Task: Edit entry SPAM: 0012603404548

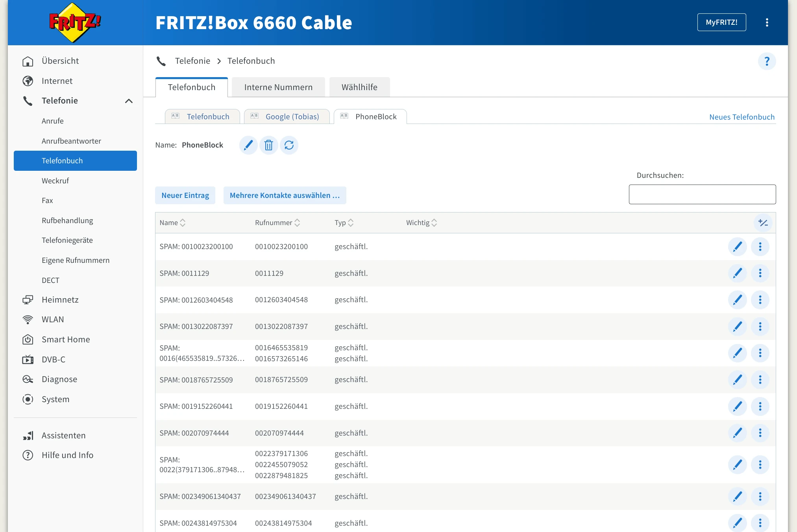Action: (738, 300)
